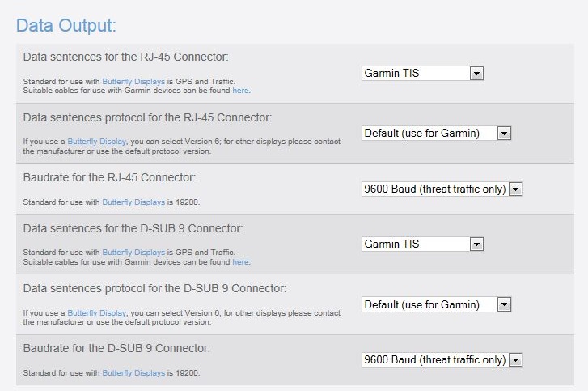The width and height of the screenshot is (588, 391).
Task: Click 'Baudrate for the D-SUB 9 Connector' label
Action: 116,348
